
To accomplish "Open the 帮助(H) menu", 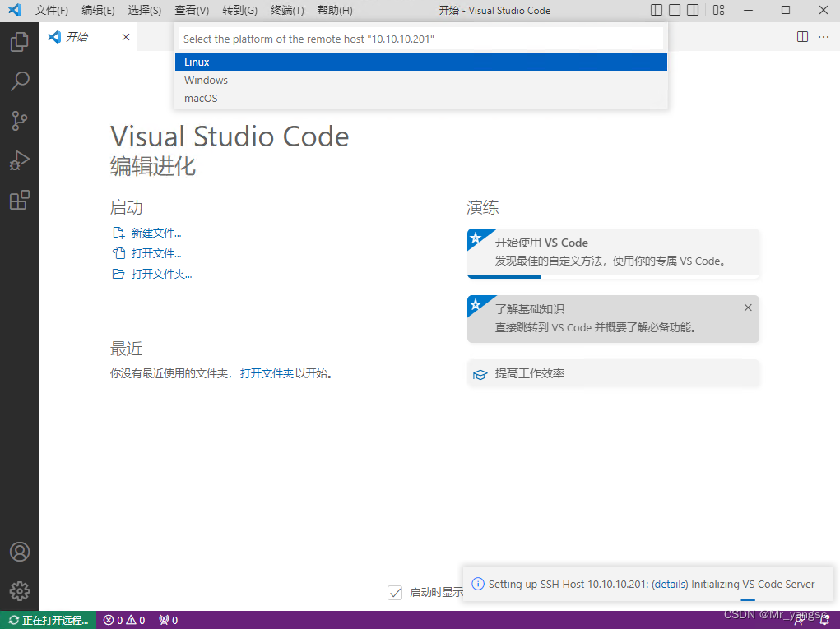I will 335,10.
